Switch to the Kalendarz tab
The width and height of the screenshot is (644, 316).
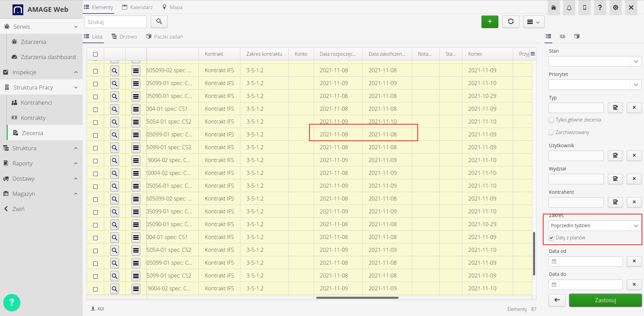[137, 7]
